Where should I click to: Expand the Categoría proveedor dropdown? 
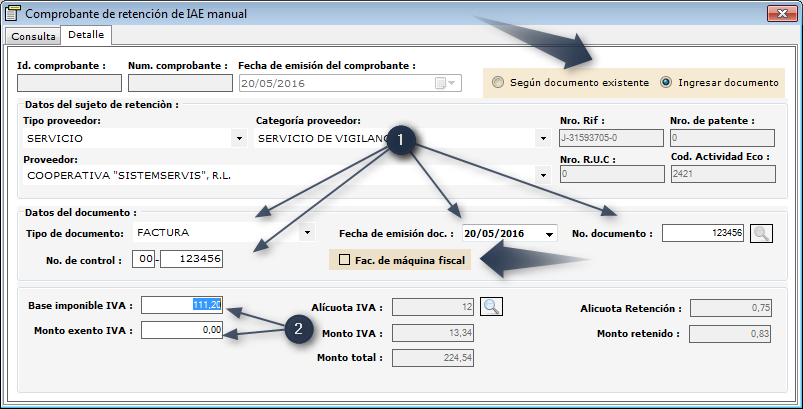543,138
